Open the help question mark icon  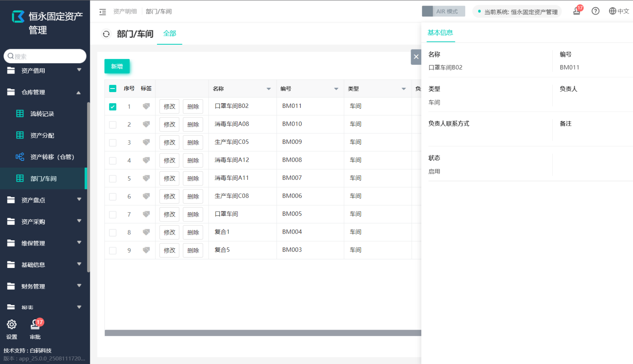coord(595,11)
